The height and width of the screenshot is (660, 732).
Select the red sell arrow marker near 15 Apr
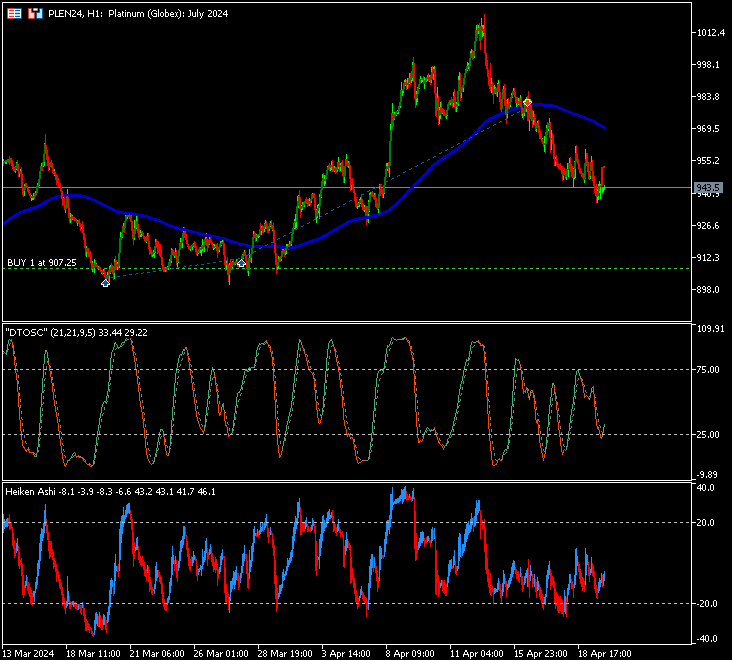coord(528,102)
